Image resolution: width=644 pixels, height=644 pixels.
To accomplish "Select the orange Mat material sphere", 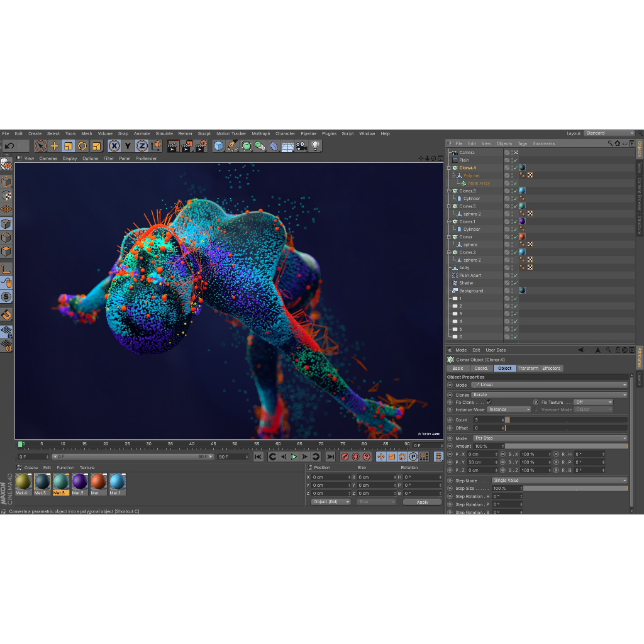I will [x=99, y=481].
